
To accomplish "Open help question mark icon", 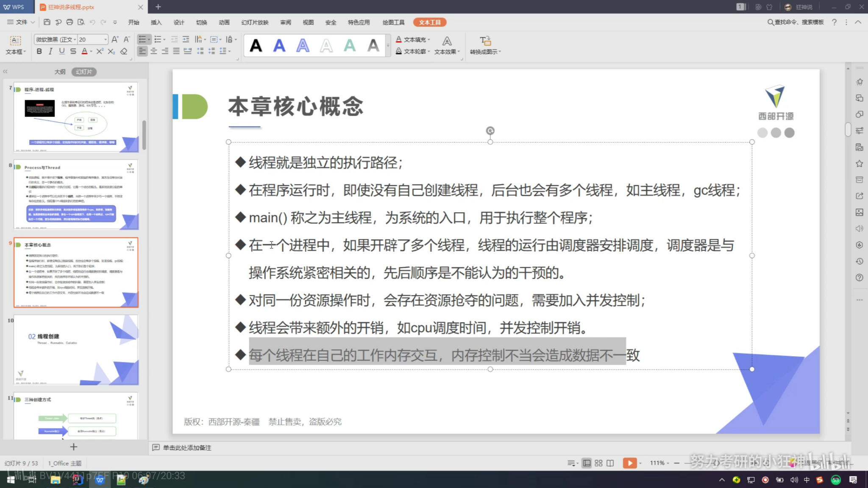I will tap(834, 22).
